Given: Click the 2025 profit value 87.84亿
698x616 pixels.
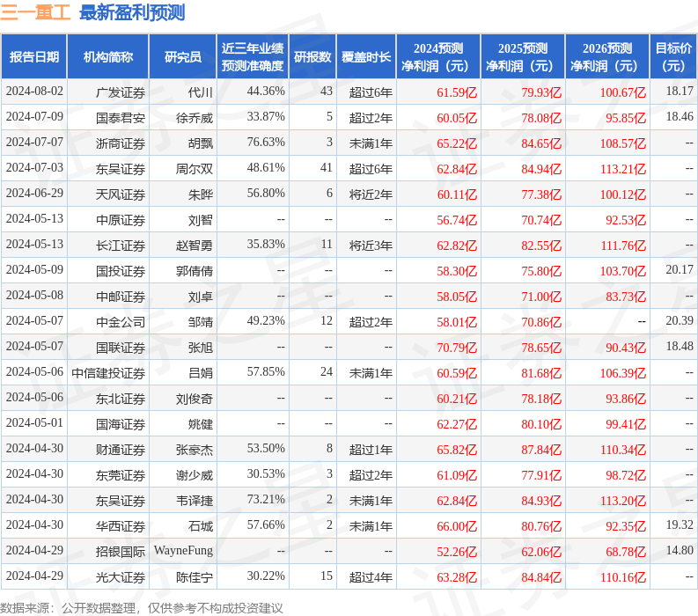Looking at the screenshot, I should [x=541, y=450].
